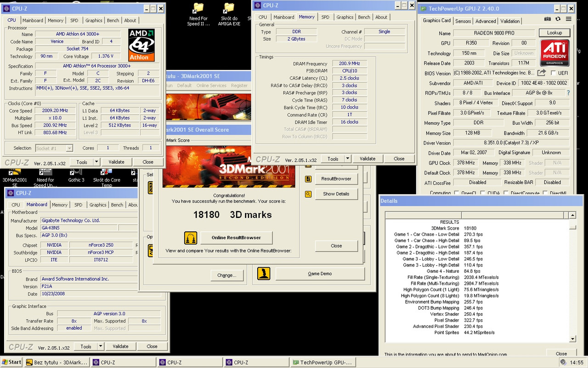Viewport: 588px width, 368px height.
Task: Open Tools dropdown arrow in Mainboard window
Action: coord(100,346)
